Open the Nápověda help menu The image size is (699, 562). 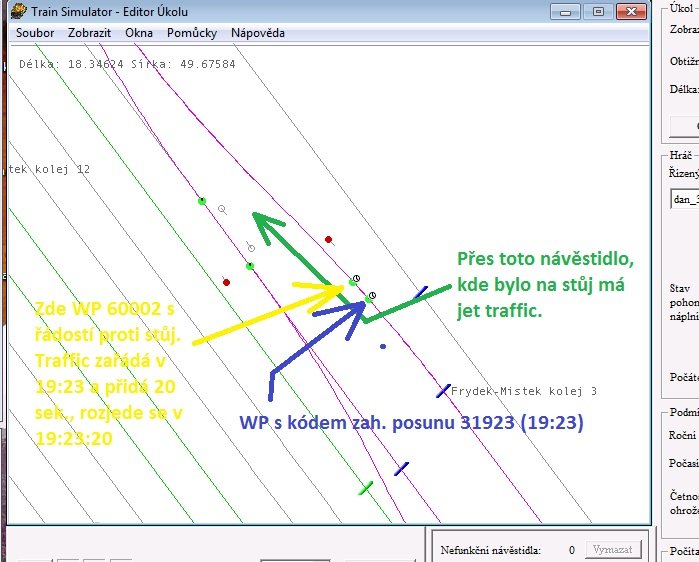click(x=258, y=32)
